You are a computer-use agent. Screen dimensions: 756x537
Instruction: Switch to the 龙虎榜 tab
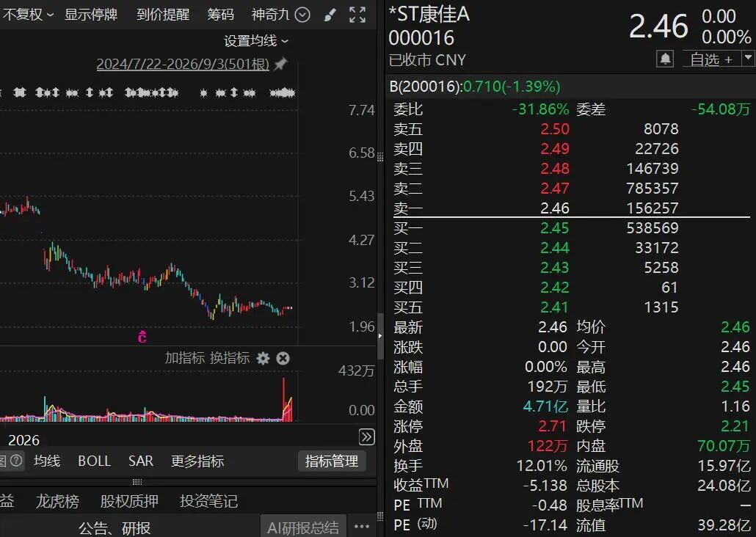[57, 501]
